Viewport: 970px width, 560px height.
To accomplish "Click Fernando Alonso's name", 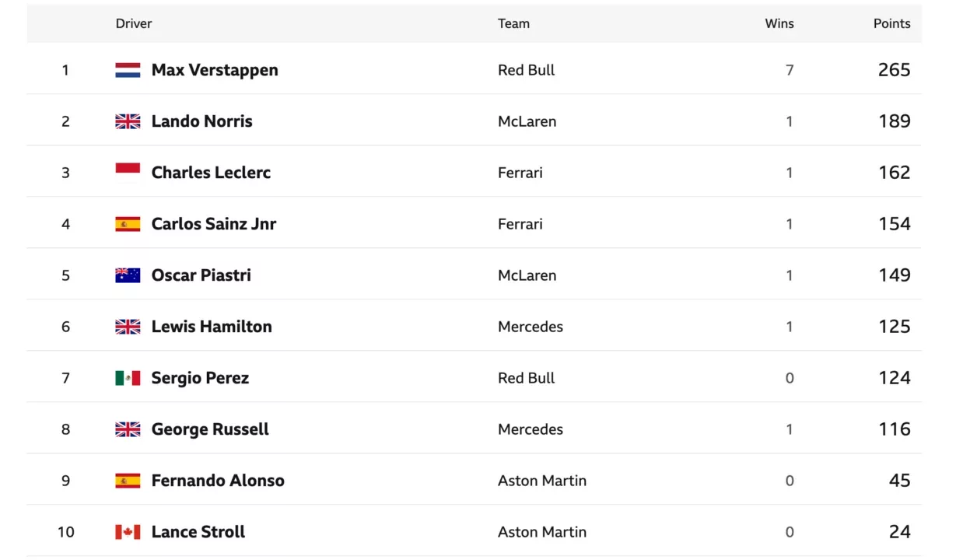I will pos(218,481).
